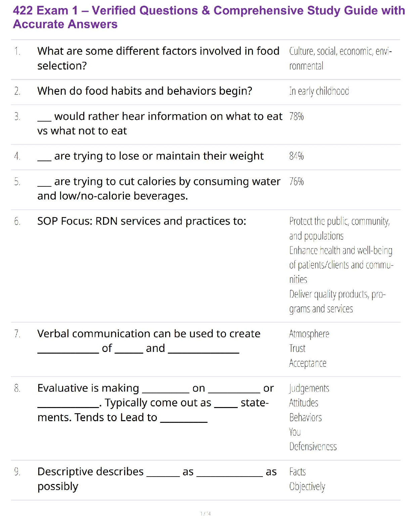This screenshot has width=411, height=532.
Task: Click the "84%" answer text
Action: pos(296,156)
